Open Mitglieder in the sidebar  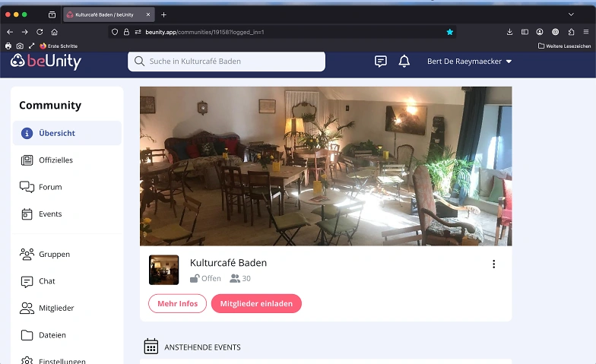pos(67,309)
